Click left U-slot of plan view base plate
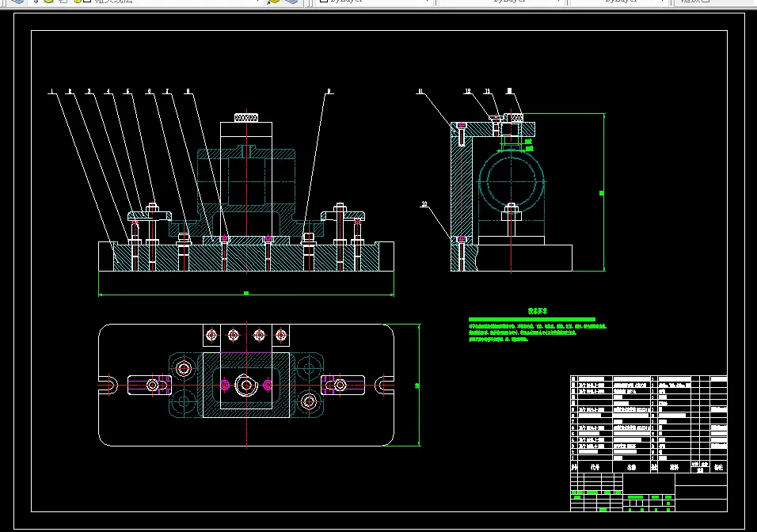Screen dimensions: 757x532 (108, 386)
